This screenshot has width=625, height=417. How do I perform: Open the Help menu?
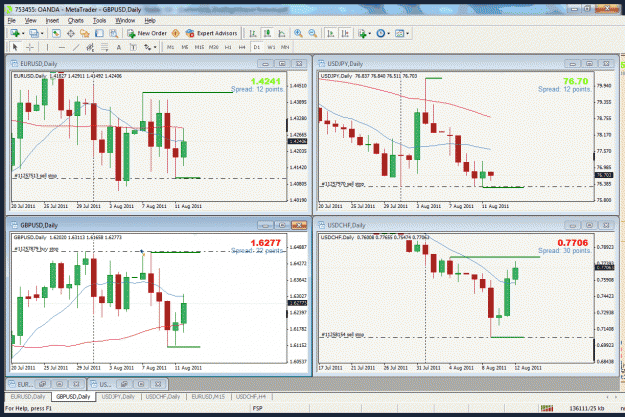point(150,21)
